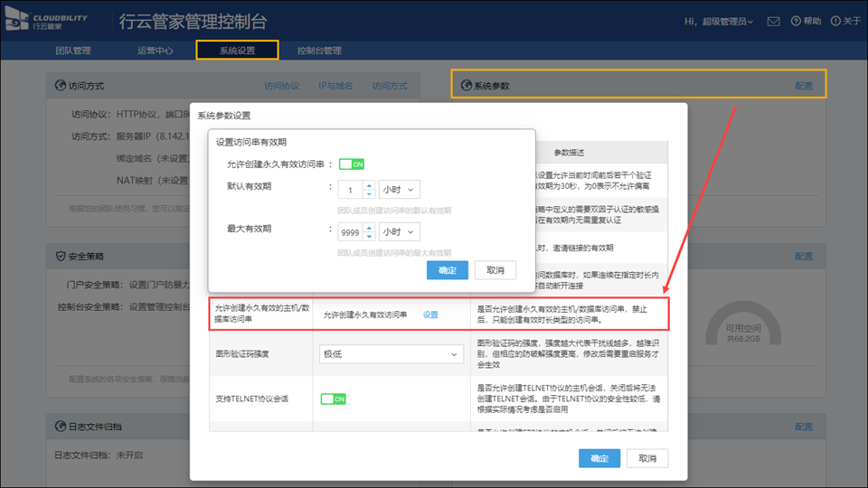Click the 帮助 help question-mark icon
The width and height of the screenshot is (868, 488).
[796, 21]
